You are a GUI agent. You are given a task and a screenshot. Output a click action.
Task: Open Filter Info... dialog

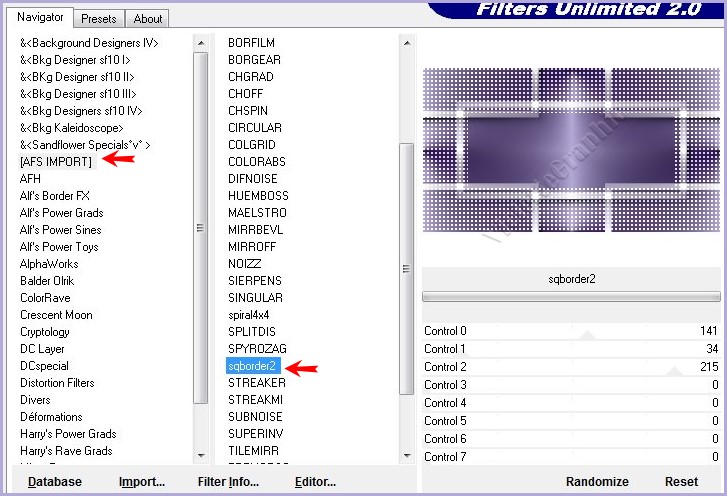click(228, 482)
